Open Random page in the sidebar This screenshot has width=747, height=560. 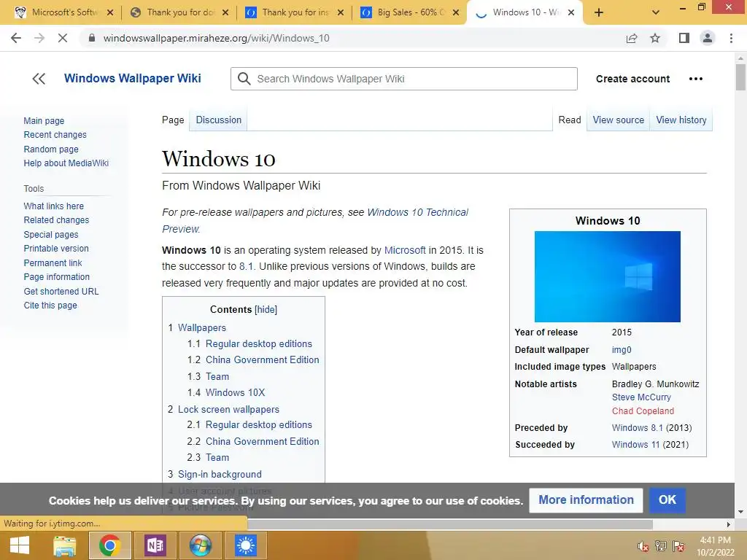coord(51,149)
